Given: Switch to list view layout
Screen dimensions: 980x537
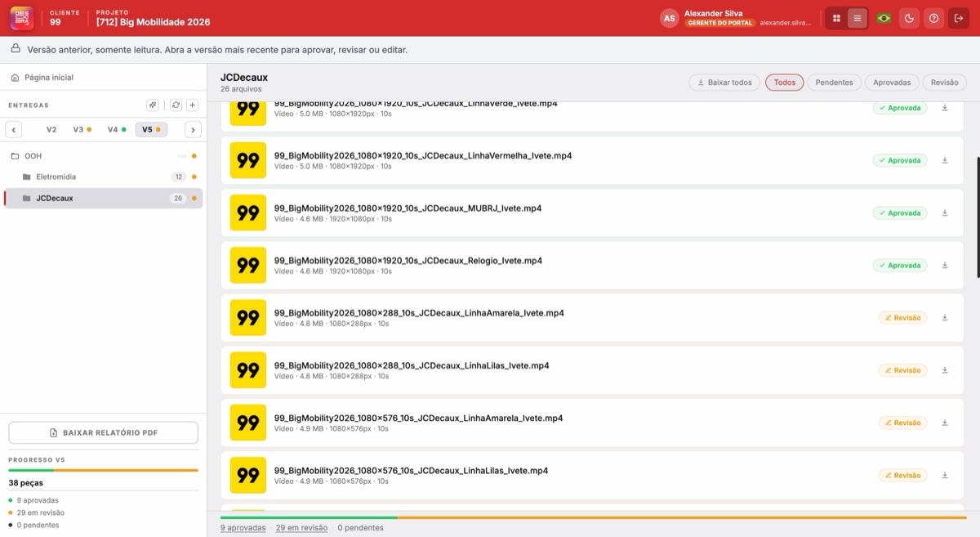Looking at the screenshot, I should coord(857,18).
